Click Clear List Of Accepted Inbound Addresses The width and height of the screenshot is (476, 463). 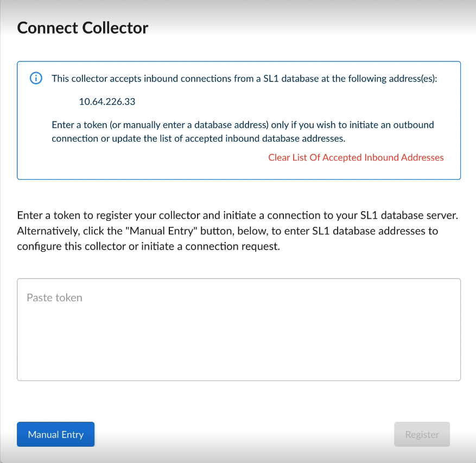(x=356, y=157)
